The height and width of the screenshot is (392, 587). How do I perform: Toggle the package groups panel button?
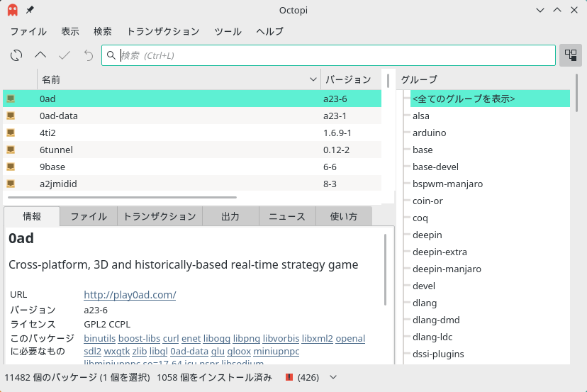(571, 55)
